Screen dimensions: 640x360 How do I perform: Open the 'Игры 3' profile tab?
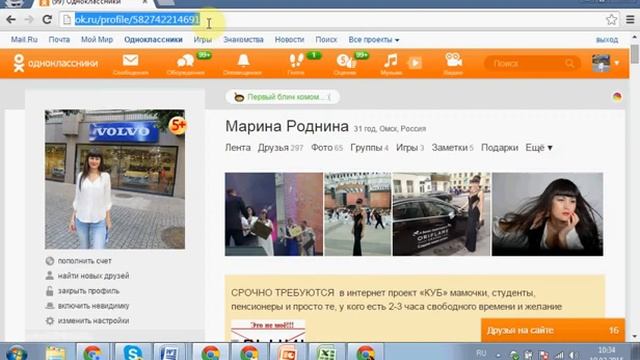[410, 148]
